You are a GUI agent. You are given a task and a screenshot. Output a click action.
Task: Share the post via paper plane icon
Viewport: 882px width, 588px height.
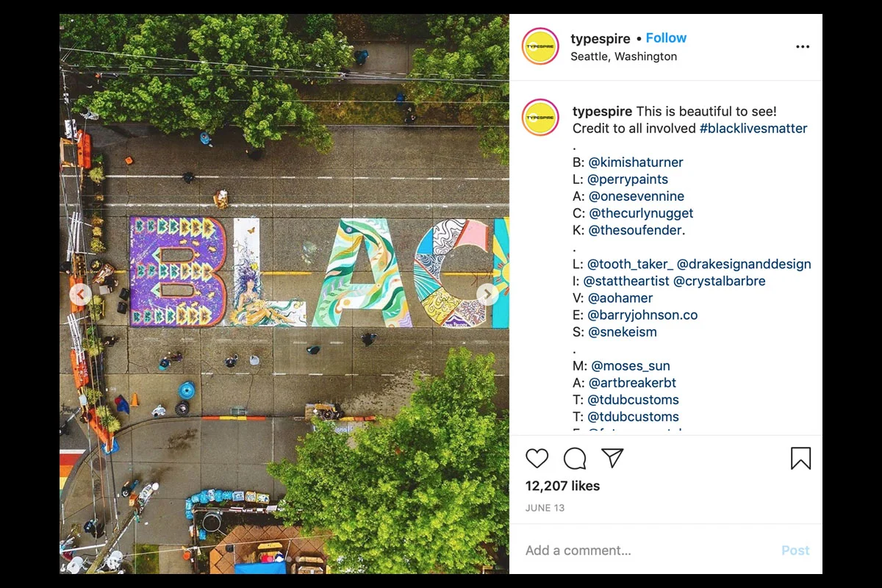click(x=612, y=459)
